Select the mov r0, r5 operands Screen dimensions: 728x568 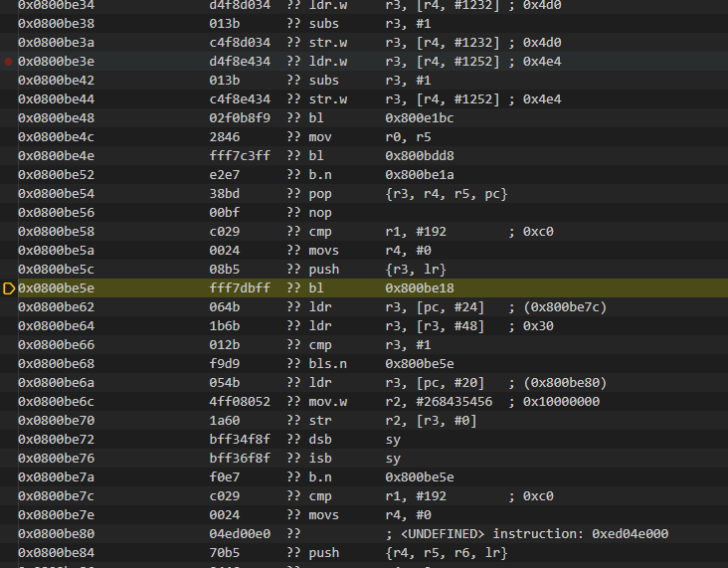408,137
